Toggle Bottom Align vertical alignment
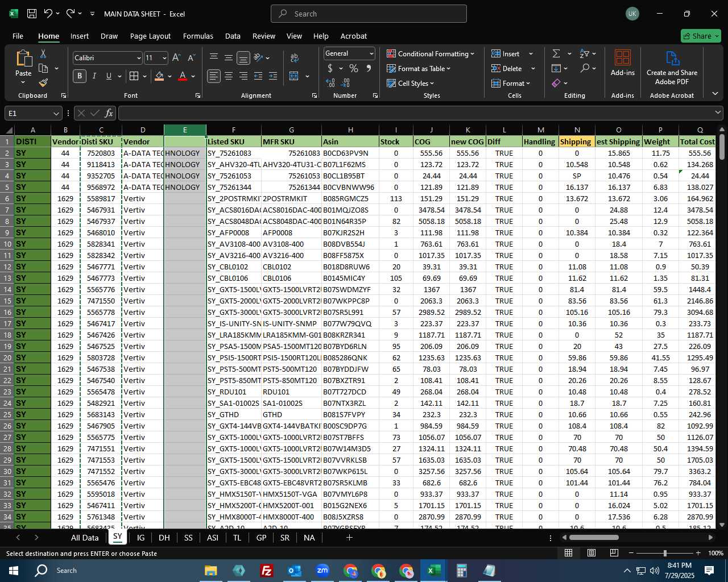 tap(243, 58)
